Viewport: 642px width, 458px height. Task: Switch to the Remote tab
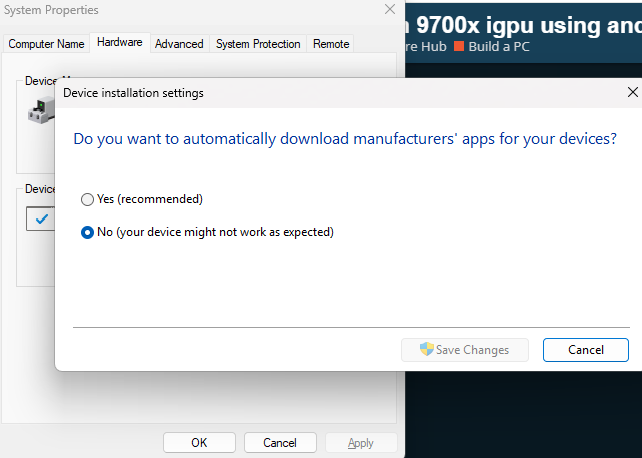331,44
